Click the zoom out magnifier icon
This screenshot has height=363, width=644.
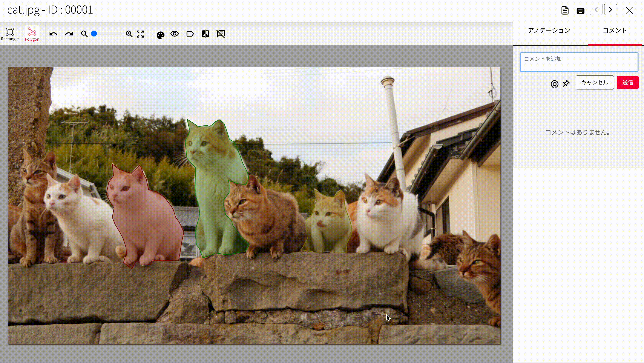(x=84, y=34)
